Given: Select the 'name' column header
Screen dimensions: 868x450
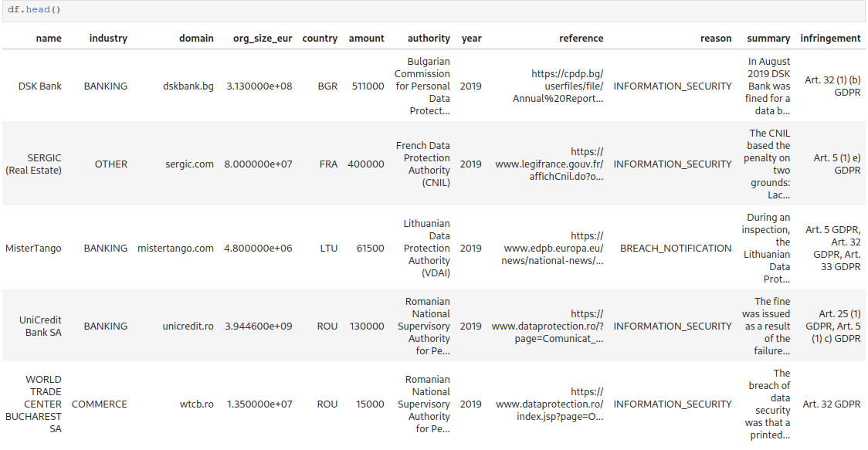Looking at the screenshot, I should click(49, 38).
